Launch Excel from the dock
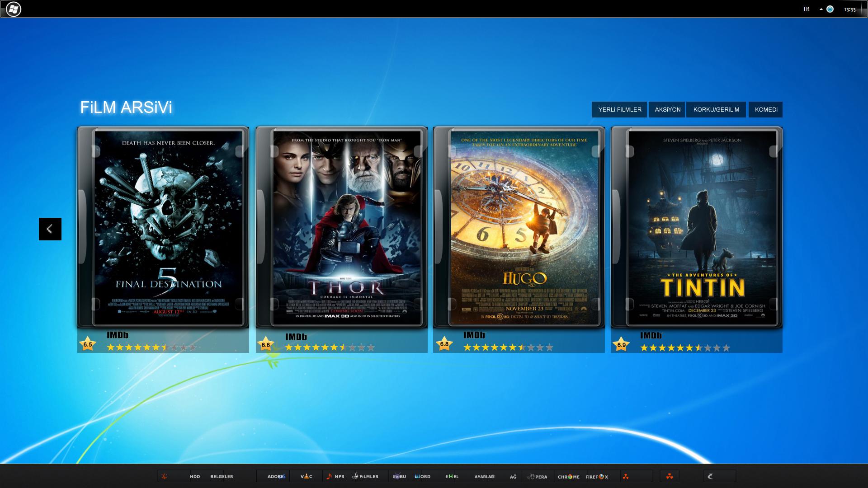 coord(452,476)
